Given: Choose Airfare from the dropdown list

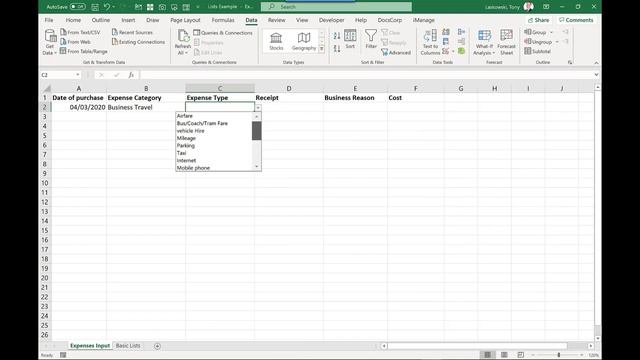Looking at the screenshot, I should click(214, 116).
